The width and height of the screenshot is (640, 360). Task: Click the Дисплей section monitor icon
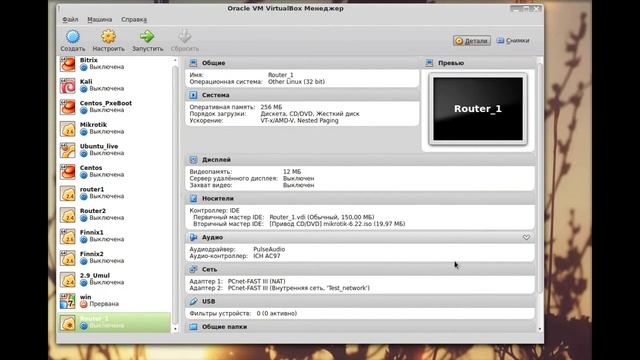point(193,160)
